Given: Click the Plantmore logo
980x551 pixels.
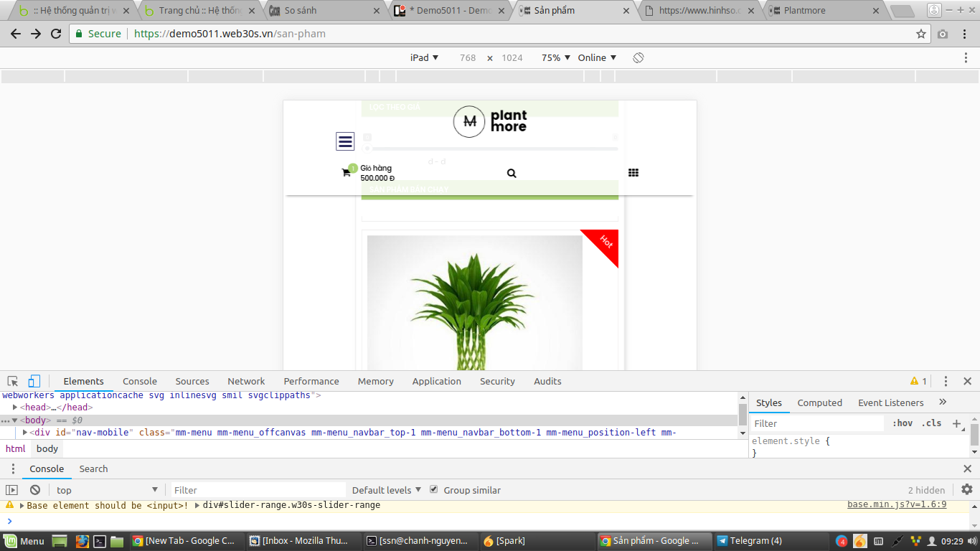Looking at the screenshot, I should [x=490, y=121].
